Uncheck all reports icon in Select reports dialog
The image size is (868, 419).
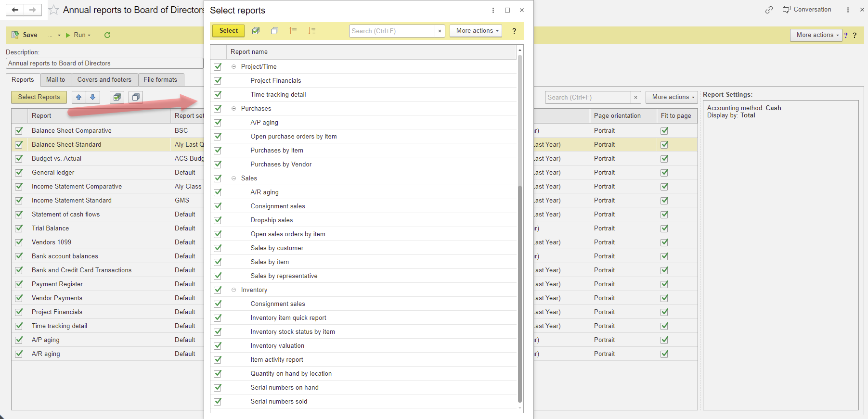point(274,31)
